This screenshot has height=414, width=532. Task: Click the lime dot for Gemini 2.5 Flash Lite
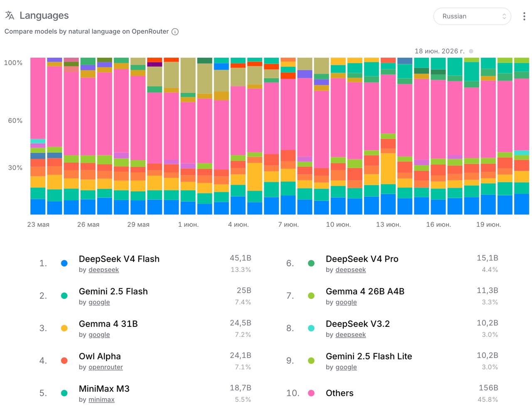click(x=311, y=360)
